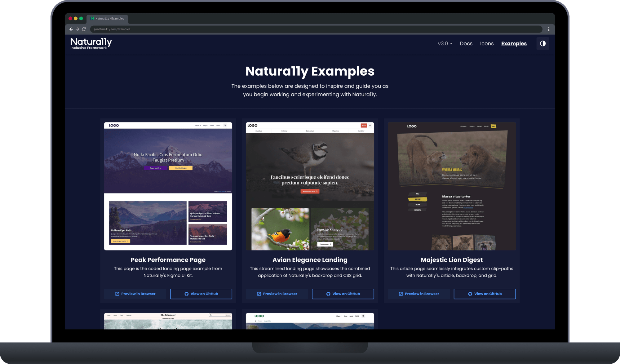Click the browser back navigation arrow

pyautogui.click(x=70, y=29)
